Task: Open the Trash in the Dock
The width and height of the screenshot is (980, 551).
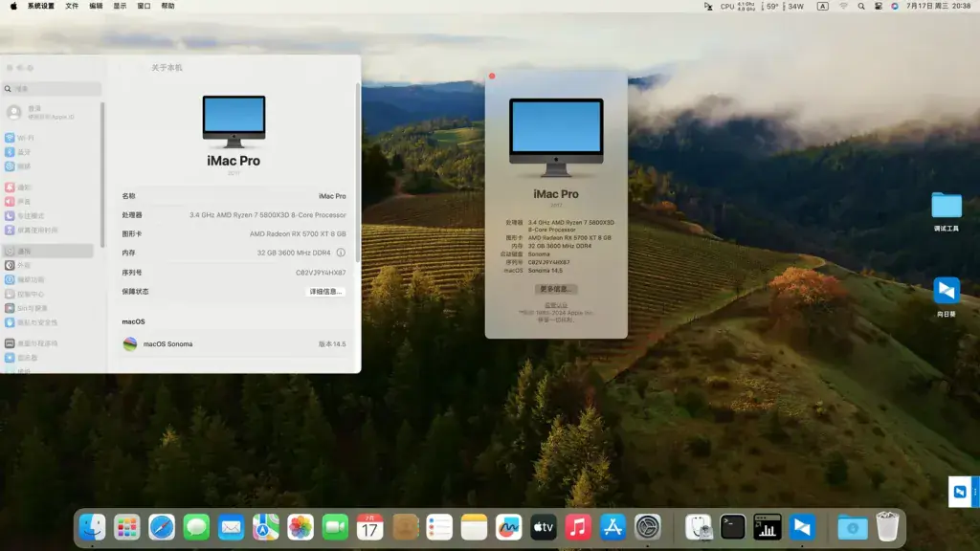Action: pyautogui.click(x=887, y=527)
